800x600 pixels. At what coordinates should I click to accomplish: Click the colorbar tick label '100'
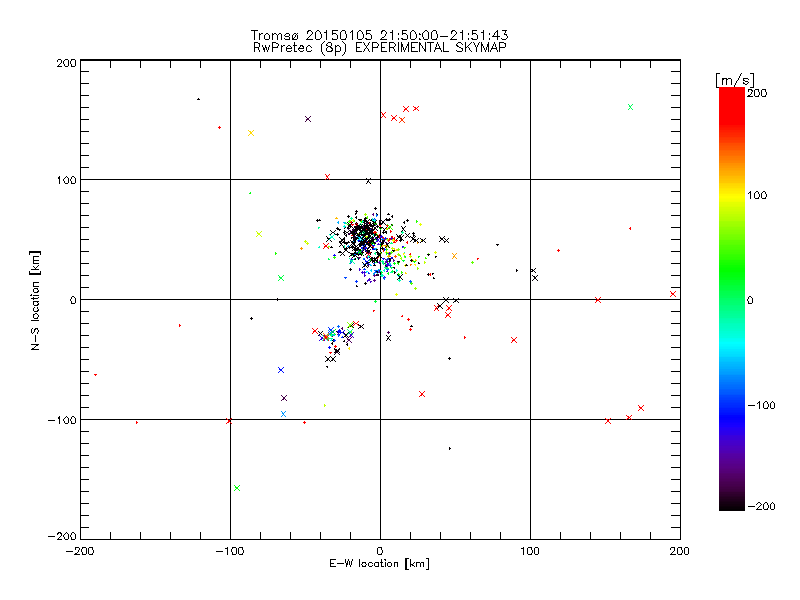click(757, 195)
